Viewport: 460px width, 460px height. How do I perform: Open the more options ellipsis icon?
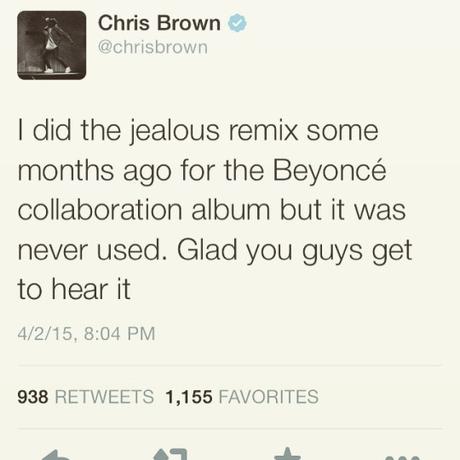pos(402,457)
